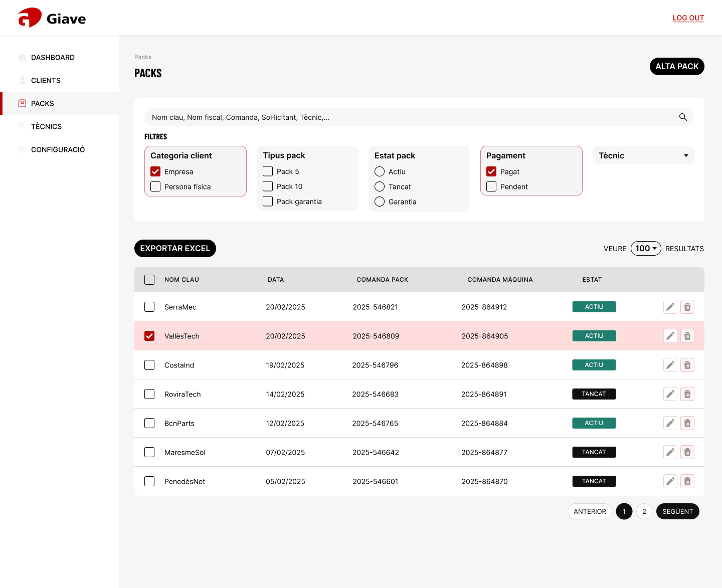This screenshot has width=722, height=588.
Task: Check the Pendent payment filter
Action: (x=491, y=186)
